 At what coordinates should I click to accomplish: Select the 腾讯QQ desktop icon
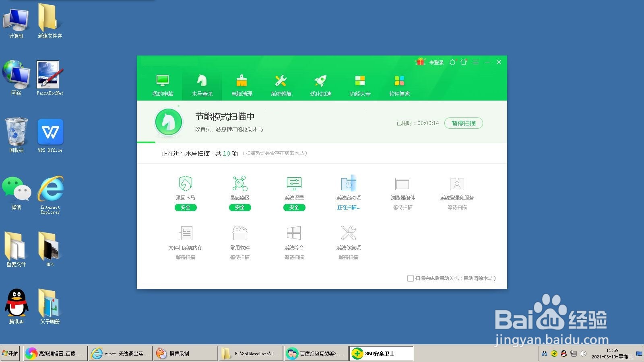[16, 306]
